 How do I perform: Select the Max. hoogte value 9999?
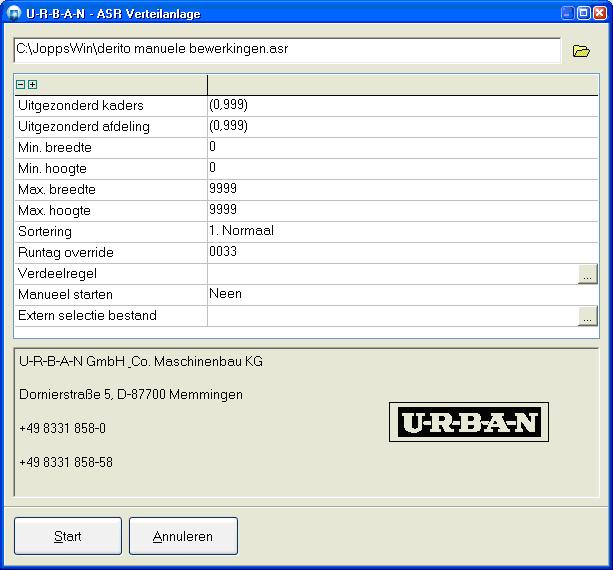tap(223, 210)
